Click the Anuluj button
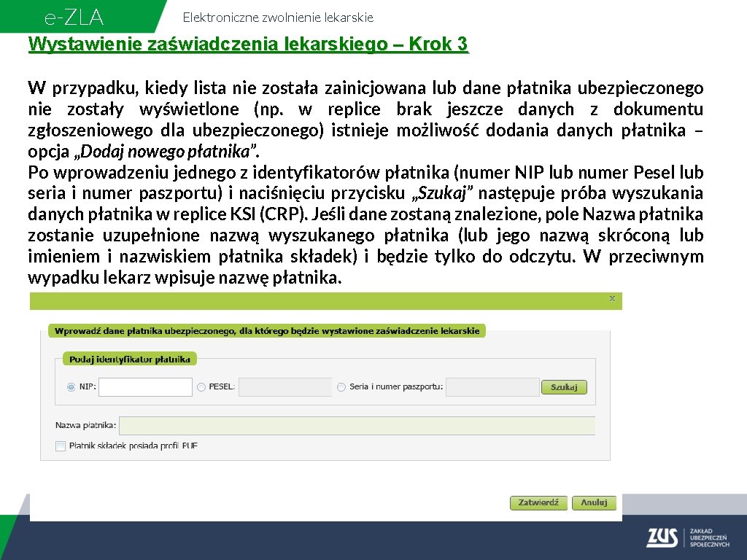Image resolution: width=747 pixels, height=560 pixels. 594,503
